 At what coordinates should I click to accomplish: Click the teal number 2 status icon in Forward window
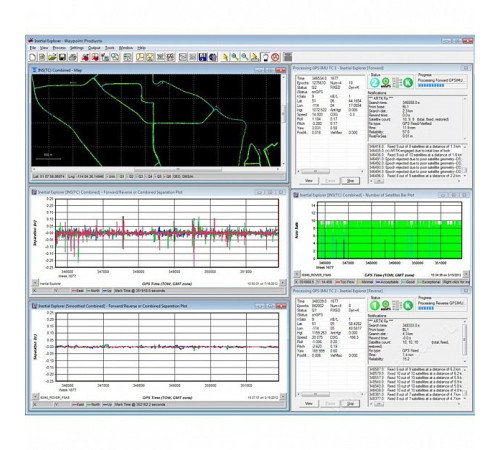374,82
